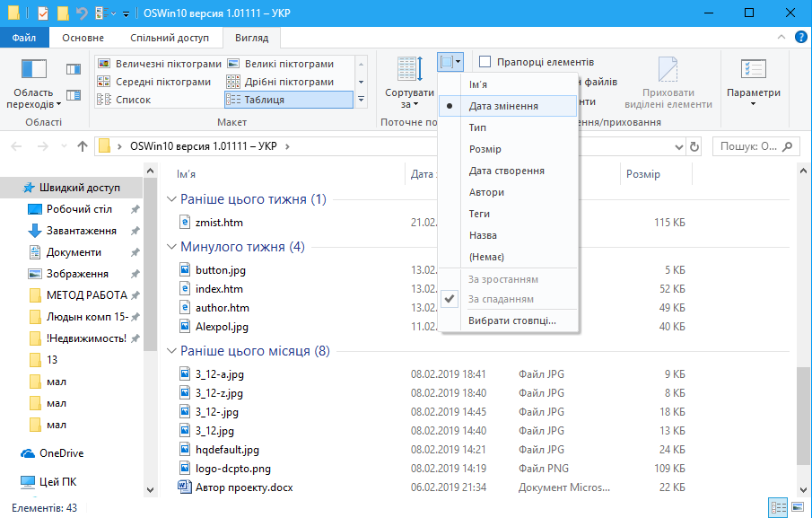Open МЕТОД РАБОТА pinned folder
Viewport: 812px width, 518px height.
pyautogui.click(x=86, y=295)
